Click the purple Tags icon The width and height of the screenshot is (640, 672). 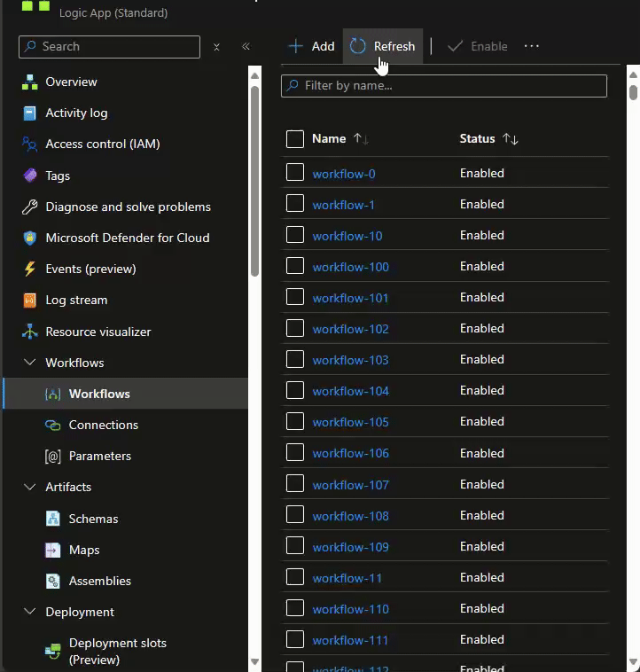(x=30, y=176)
